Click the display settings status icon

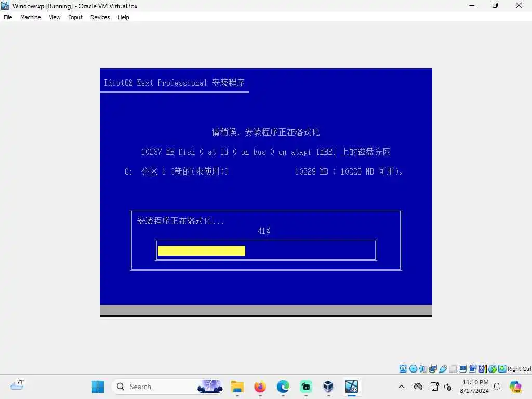(x=462, y=368)
